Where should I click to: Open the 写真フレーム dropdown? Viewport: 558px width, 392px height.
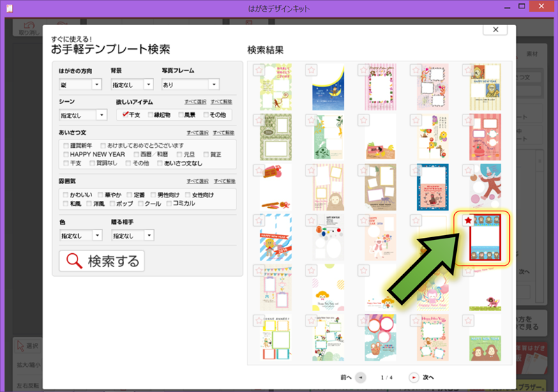(x=213, y=84)
